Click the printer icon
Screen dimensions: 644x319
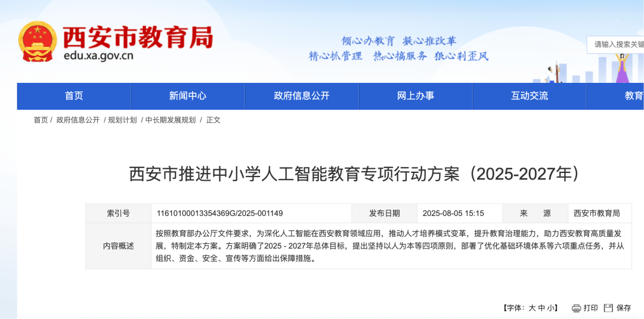[x=576, y=308]
